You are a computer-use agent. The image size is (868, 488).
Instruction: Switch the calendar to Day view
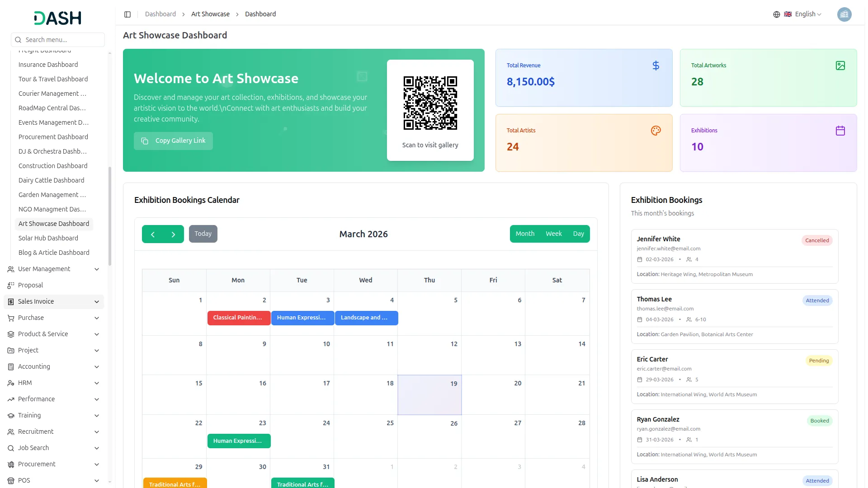(x=578, y=234)
